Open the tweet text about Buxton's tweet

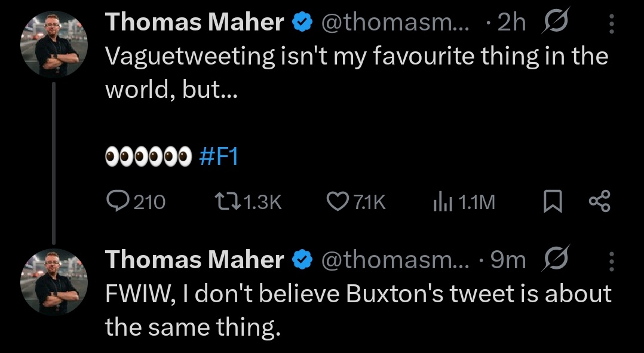coord(358,311)
